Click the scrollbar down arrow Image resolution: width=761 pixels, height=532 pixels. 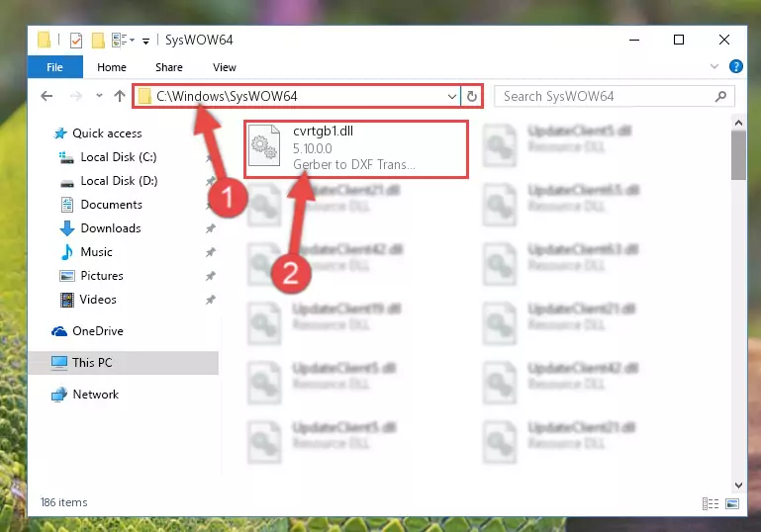(x=738, y=485)
